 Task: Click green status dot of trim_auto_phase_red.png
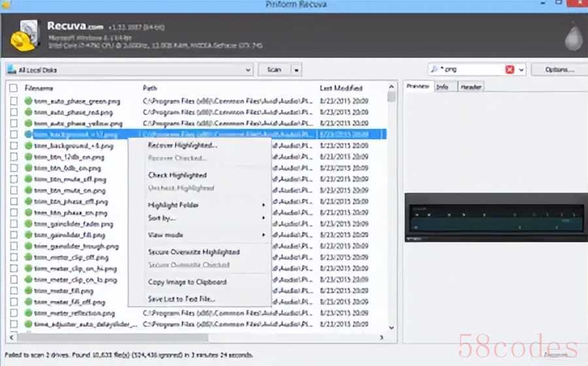[x=28, y=112]
